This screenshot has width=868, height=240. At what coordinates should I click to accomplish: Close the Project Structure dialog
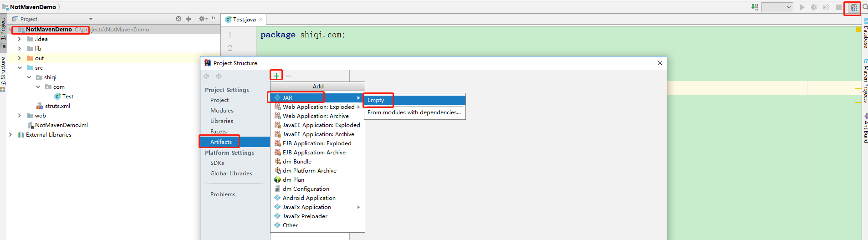coord(659,63)
